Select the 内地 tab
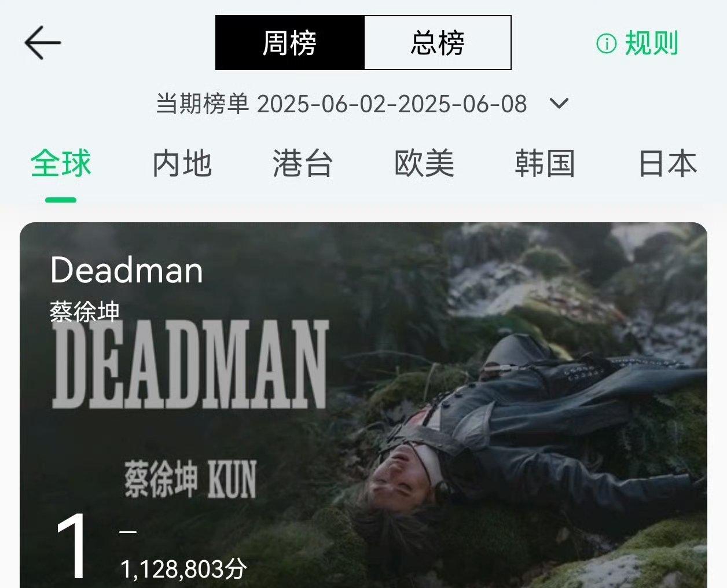Viewport: 727px width, 588px height. [x=182, y=163]
